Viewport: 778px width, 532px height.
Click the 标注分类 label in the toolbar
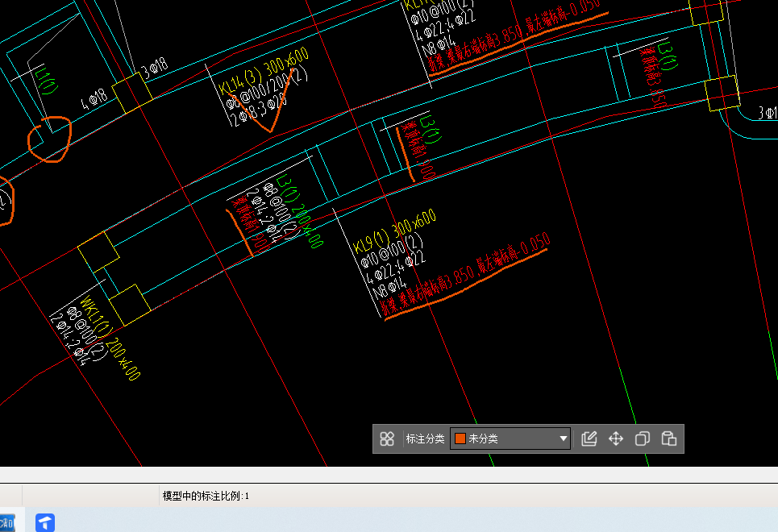425,439
